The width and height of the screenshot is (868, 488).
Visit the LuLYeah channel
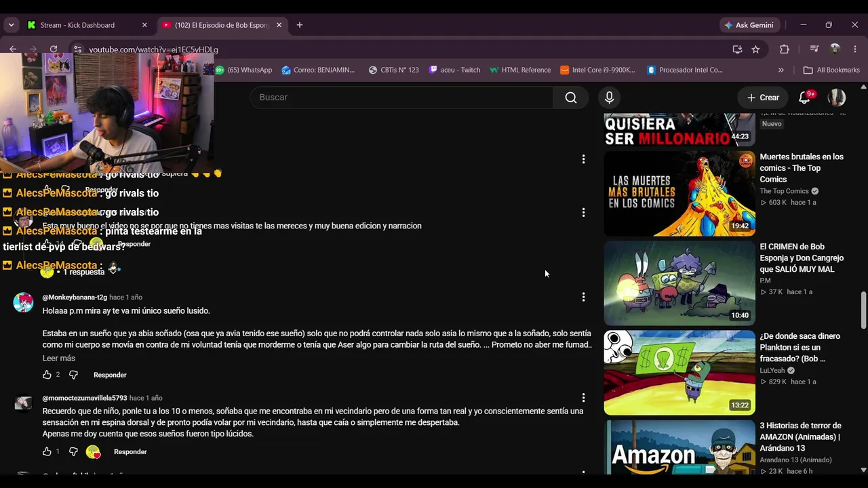point(772,371)
